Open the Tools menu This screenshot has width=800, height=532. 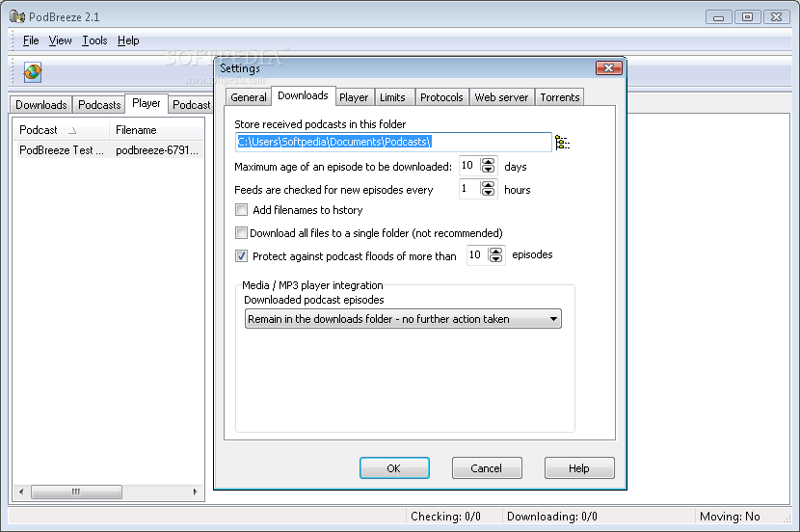[94, 40]
